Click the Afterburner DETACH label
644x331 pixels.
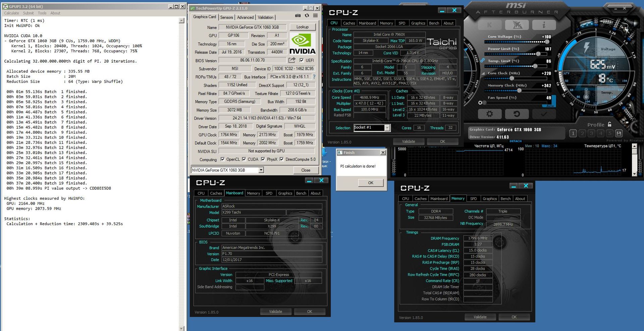click(516, 141)
